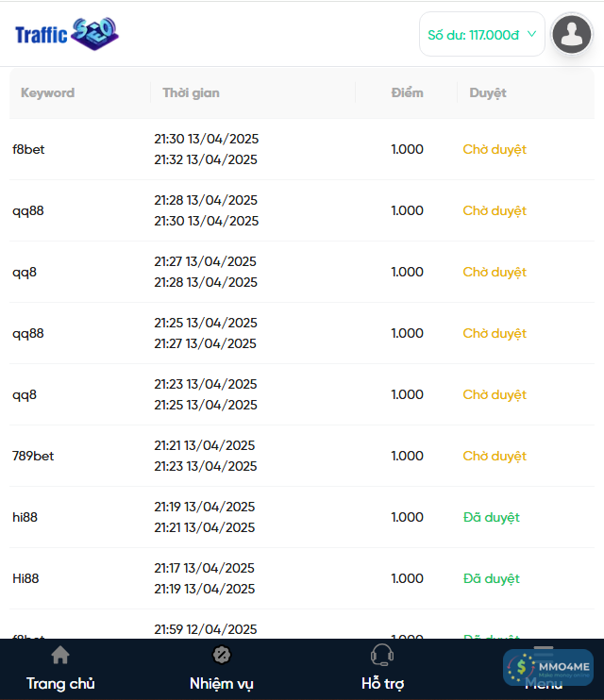The width and height of the screenshot is (604, 700).
Task: Click Chờ duyệt status for 789bet
Action: pos(495,456)
